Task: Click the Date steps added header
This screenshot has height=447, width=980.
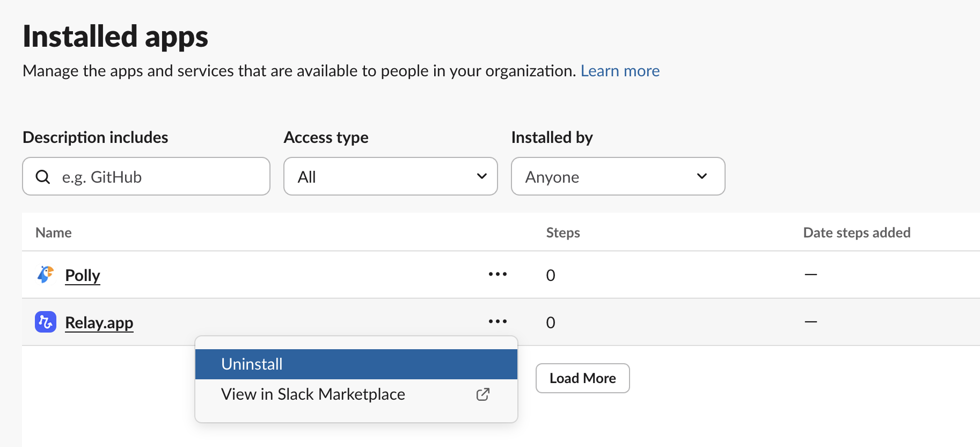Action: [x=857, y=233]
